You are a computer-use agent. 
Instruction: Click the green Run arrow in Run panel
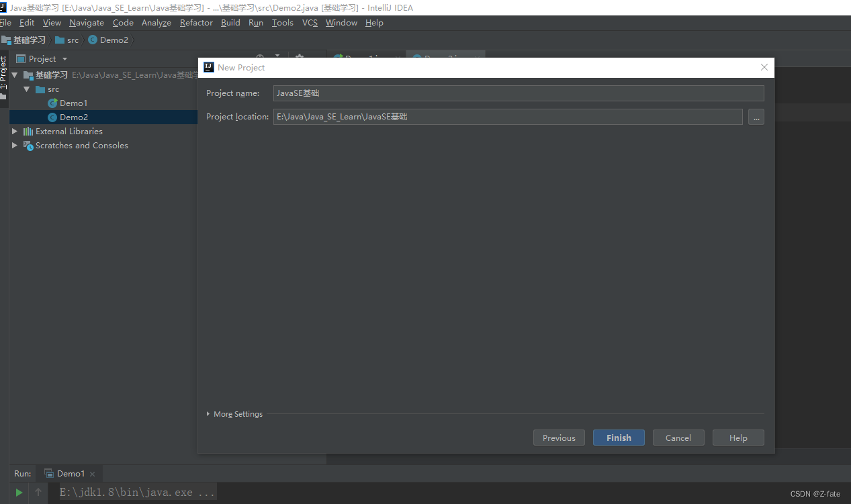(18, 493)
